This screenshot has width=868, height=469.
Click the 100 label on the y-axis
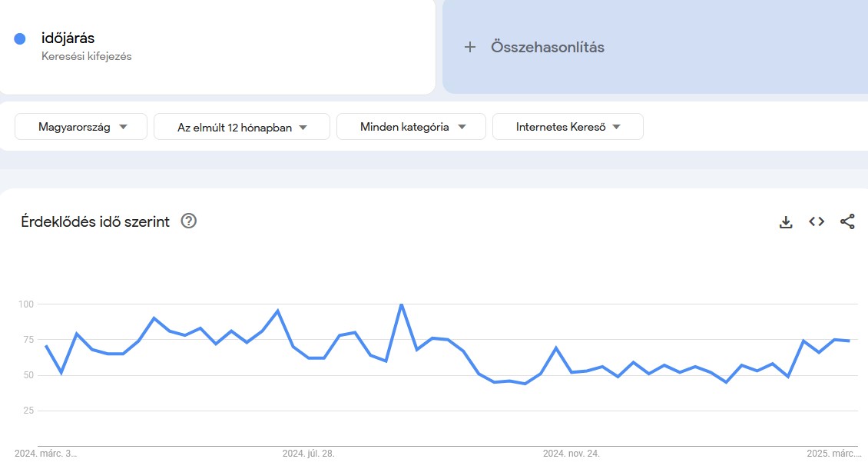click(x=26, y=304)
